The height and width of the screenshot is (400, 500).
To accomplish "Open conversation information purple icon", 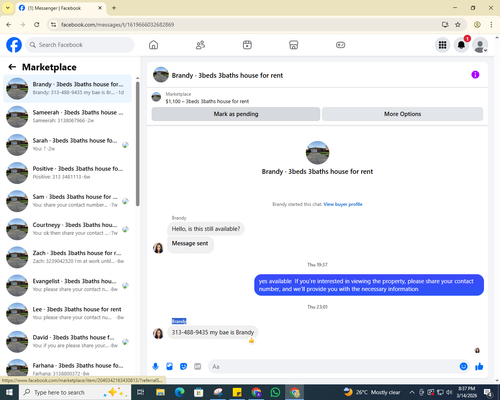I will [475, 75].
